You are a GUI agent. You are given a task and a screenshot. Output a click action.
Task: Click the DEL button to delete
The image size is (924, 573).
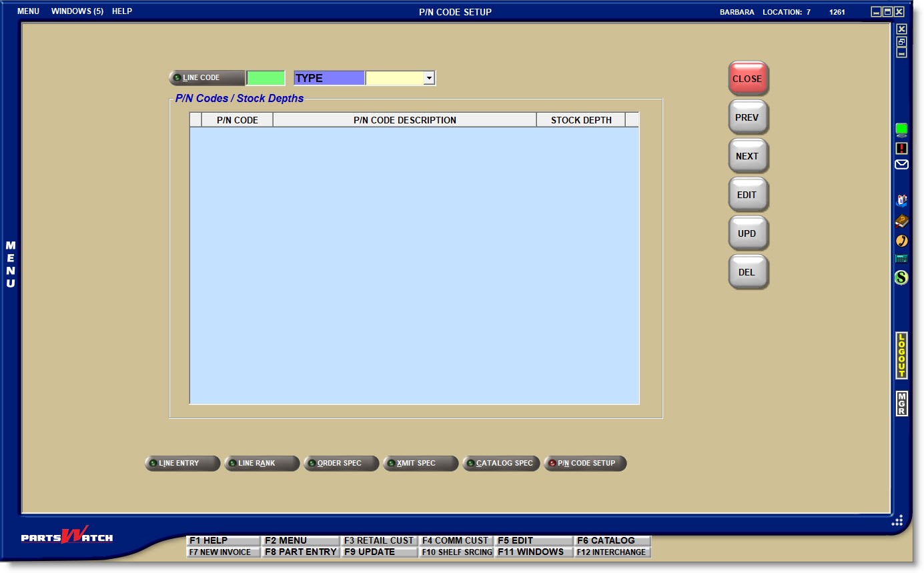coord(747,271)
